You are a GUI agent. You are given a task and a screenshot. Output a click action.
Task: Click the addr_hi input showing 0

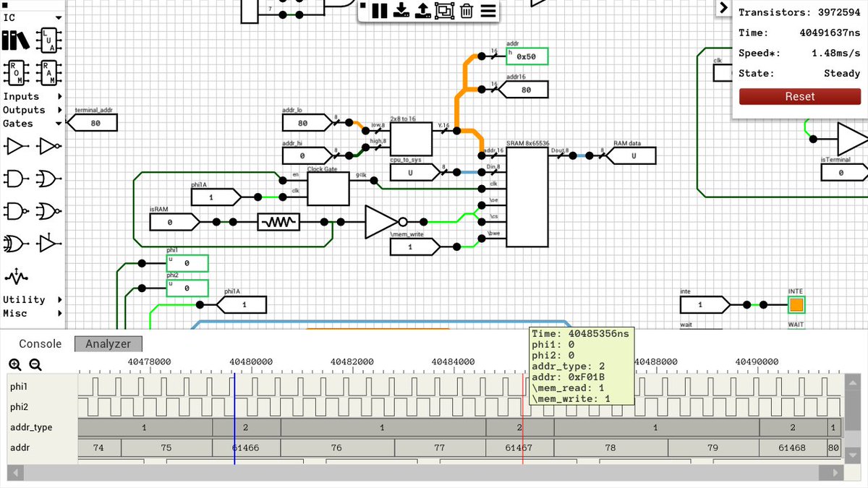point(307,155)
